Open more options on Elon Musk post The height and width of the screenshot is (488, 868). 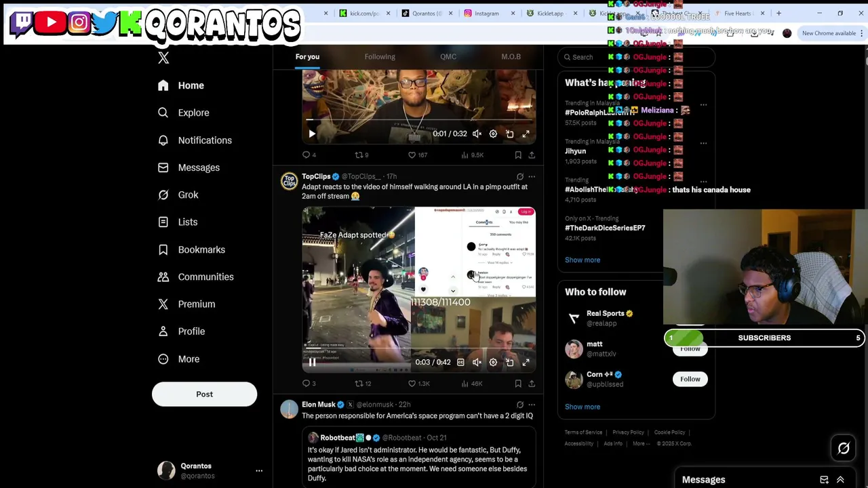532,405
